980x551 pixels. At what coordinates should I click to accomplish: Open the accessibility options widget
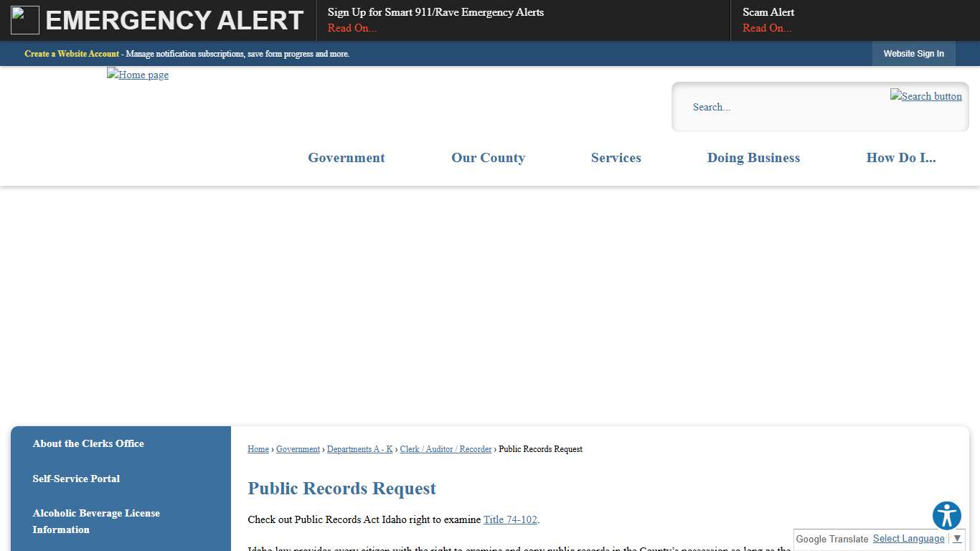946,515
